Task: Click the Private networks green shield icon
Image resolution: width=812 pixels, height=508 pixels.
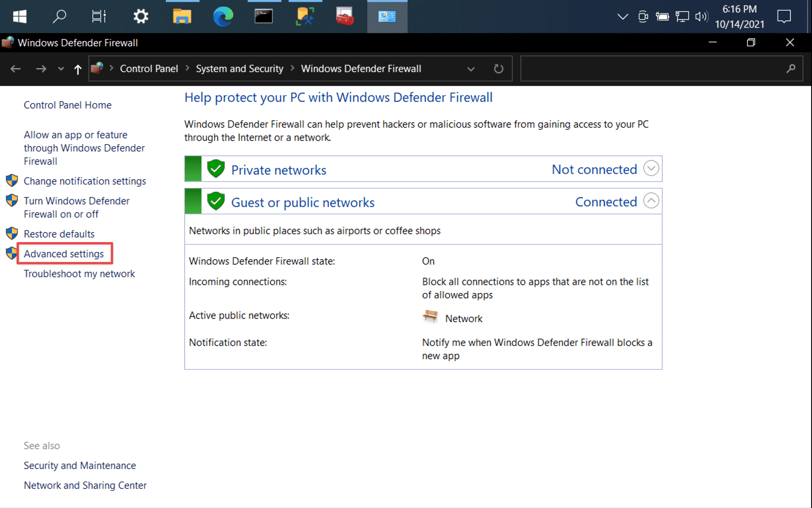Action: [216, 169]
